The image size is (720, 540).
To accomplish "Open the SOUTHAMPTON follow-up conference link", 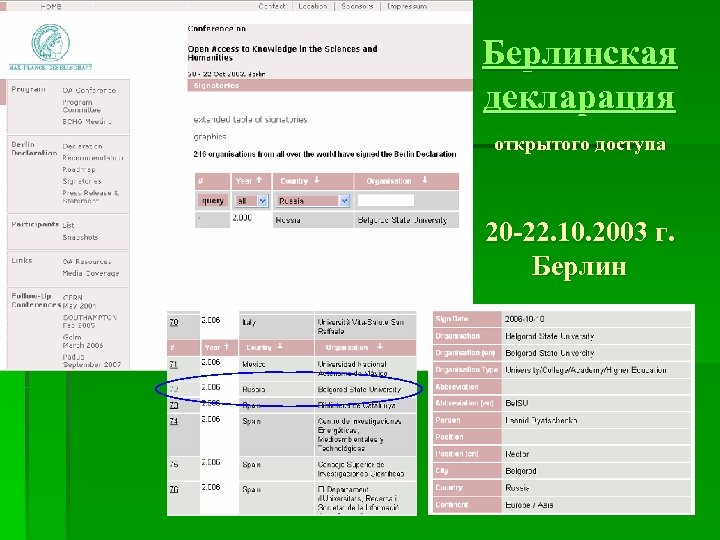I will pyautogui.click(x=90, y=321).
